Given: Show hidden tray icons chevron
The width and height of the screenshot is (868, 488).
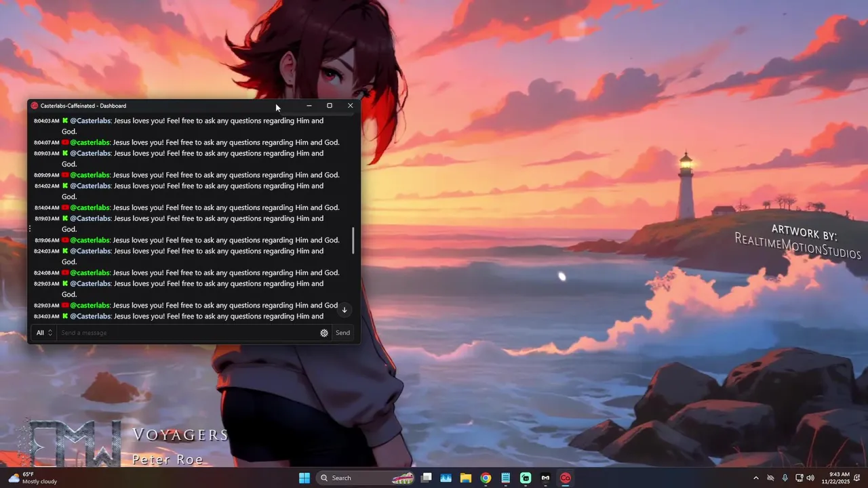Looking at the screenshot, I should [x=756, y=478].
